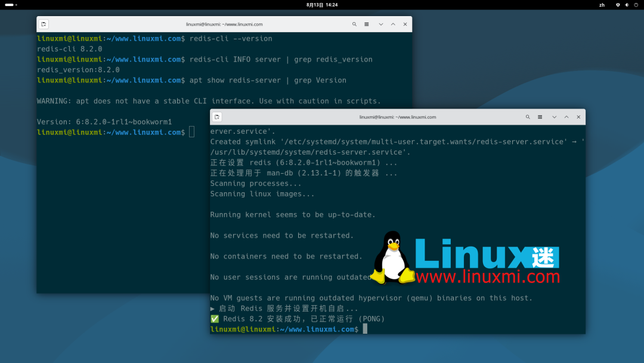
Task: Open a new tab in the back terminal window
Action: pos(44,24)
